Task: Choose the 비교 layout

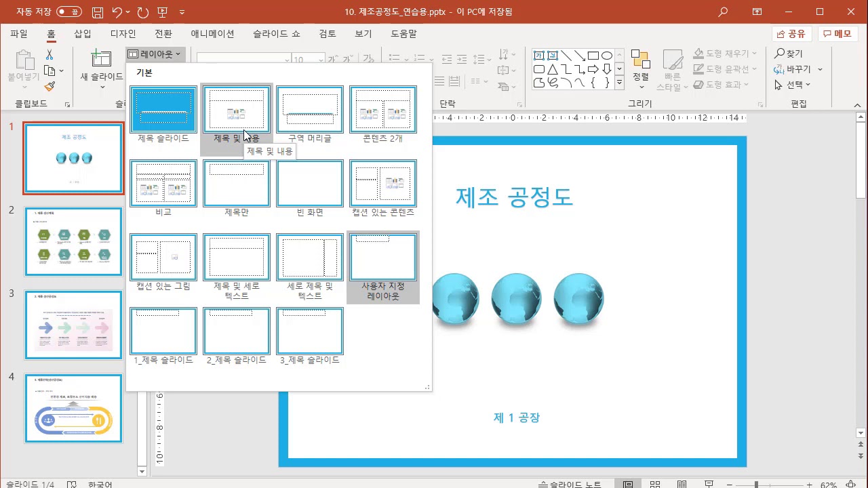Action: coord(163,183)
